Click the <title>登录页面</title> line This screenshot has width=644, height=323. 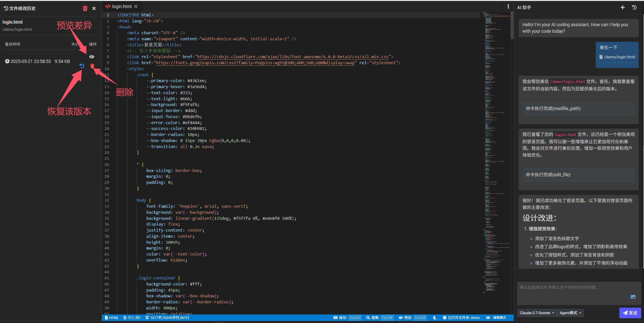click(x=154, y=45)
